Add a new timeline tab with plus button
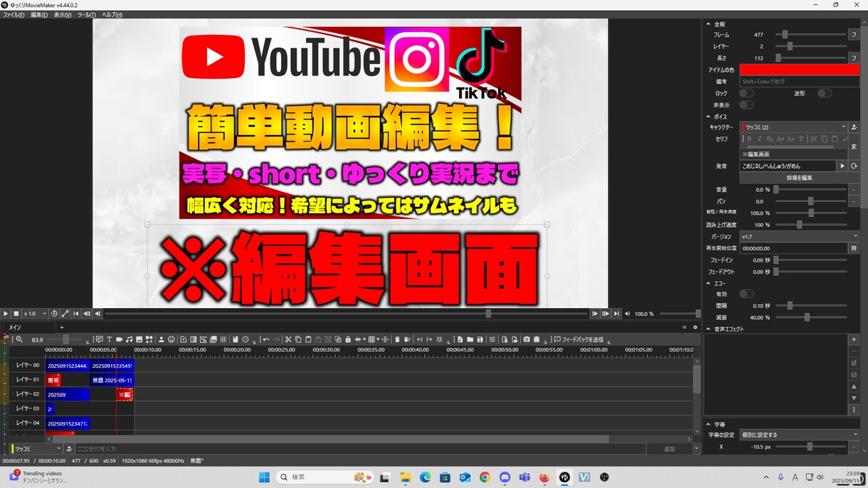The width and height of the screenshot is (868, 488). 62,327
